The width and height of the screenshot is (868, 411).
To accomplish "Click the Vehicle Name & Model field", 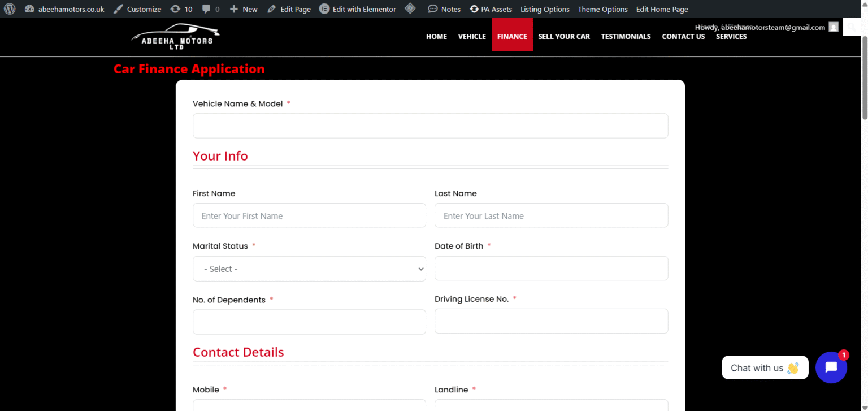I will 430,126.
